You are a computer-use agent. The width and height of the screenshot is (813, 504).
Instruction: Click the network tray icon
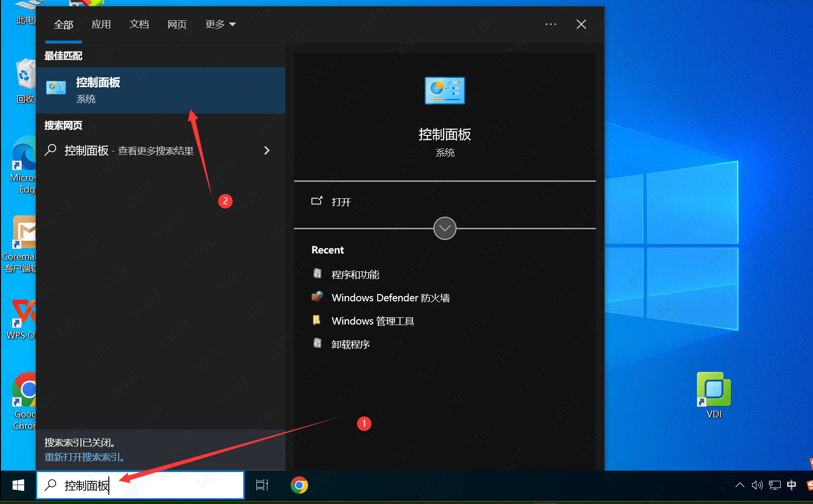[775, 485]
